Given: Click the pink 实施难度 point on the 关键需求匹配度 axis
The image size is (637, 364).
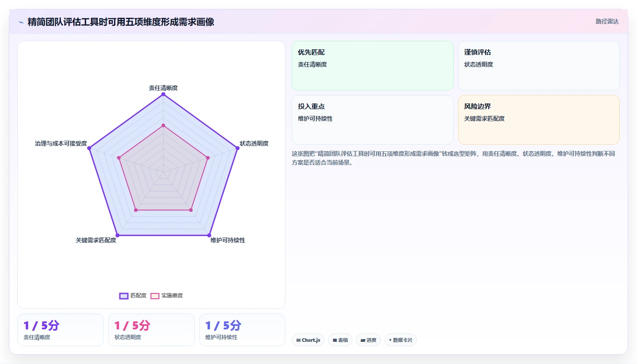Looking at the screenshot, I should [x=136, y=210].
